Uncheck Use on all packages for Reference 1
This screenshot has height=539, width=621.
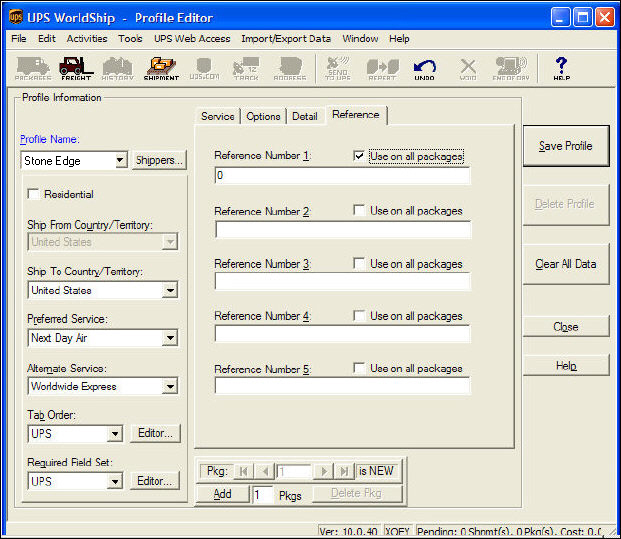(x=358, y=156)
